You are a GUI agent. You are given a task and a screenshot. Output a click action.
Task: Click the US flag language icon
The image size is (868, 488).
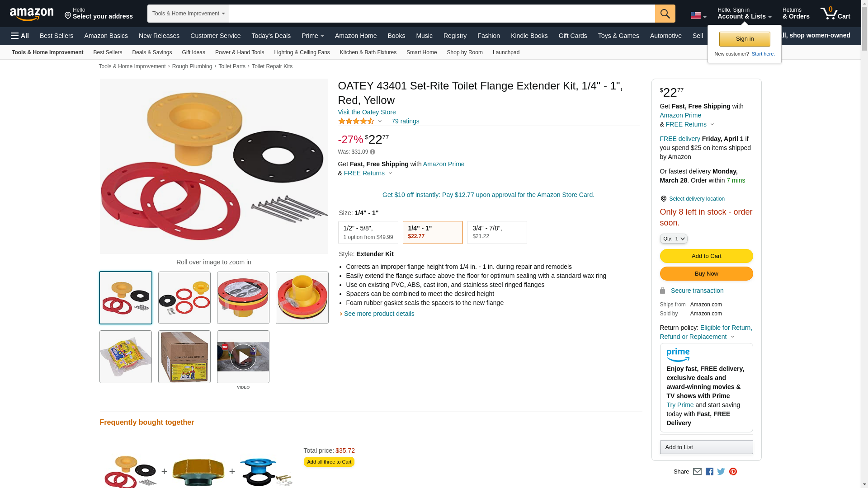698,15
